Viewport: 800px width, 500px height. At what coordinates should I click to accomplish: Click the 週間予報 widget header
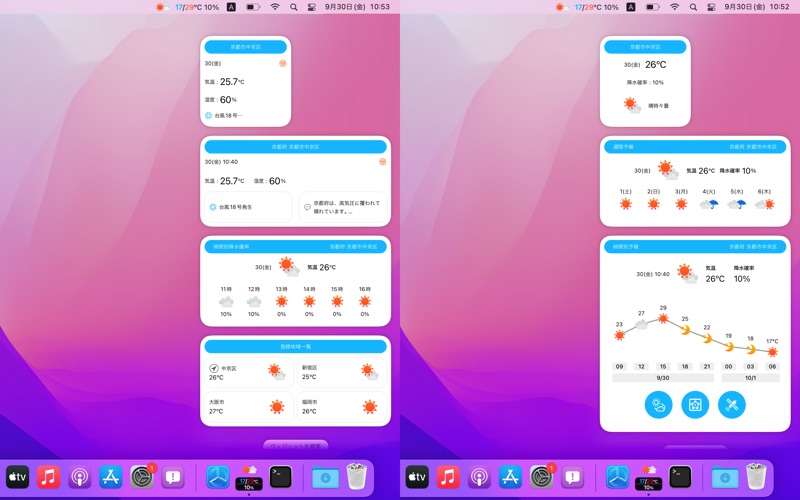695,146
